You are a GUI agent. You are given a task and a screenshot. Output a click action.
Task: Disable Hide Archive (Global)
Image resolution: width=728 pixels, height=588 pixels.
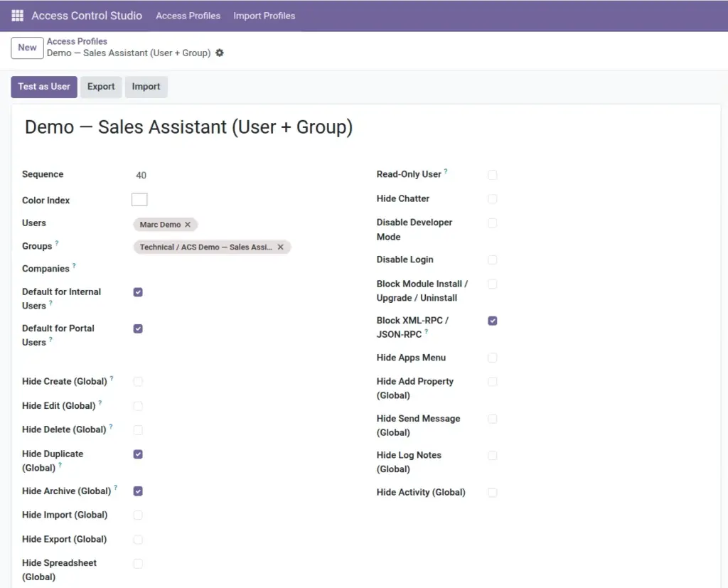pyautogui.click(x=138, y=491)
